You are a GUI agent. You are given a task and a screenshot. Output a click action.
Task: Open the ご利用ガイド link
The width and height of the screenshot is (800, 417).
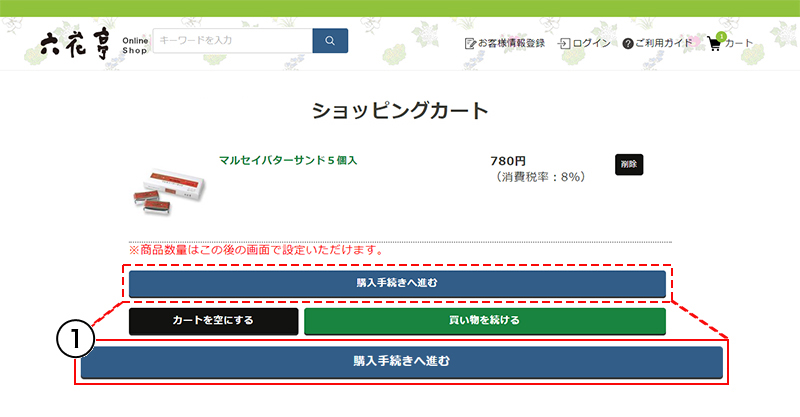click(x=664, y=43)
